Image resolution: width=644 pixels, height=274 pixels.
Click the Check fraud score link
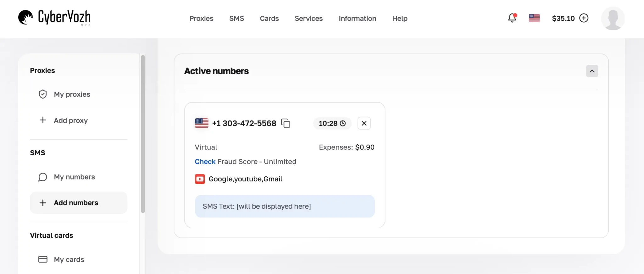(x=205, y=162)
